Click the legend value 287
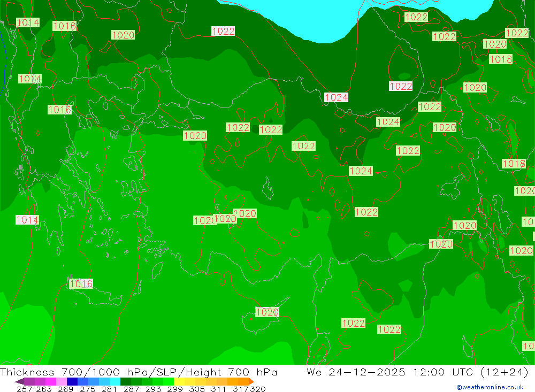This screenshot has width=535, height=392. (131, 389)
